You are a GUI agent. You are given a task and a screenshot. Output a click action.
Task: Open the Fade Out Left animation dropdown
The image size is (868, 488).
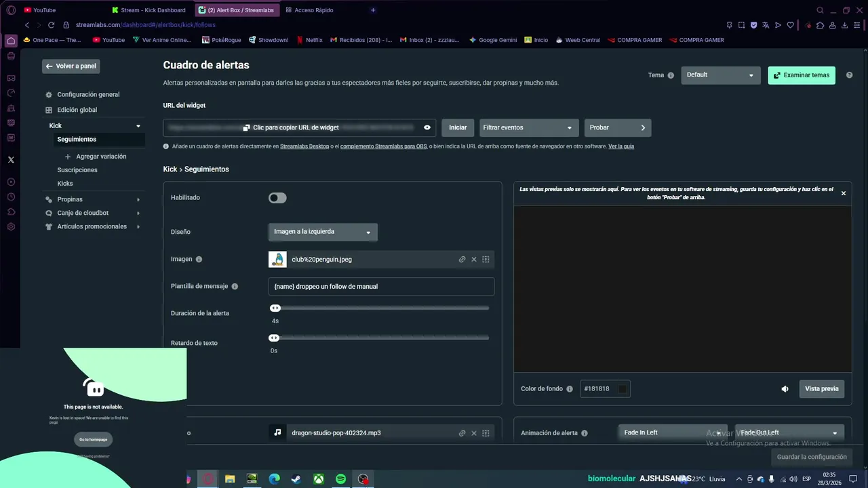[x=789, y=433]
